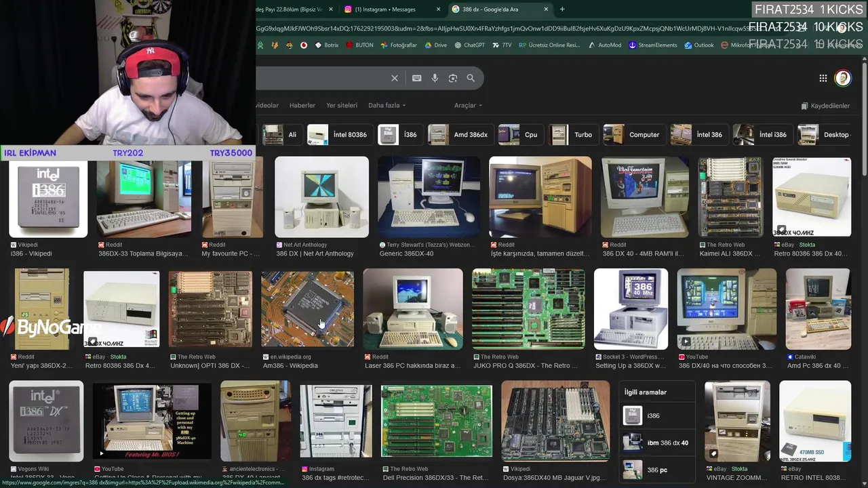Filter images by the İntel i386 chip
This screenshot has width=868, height=488.
[762, 134]
